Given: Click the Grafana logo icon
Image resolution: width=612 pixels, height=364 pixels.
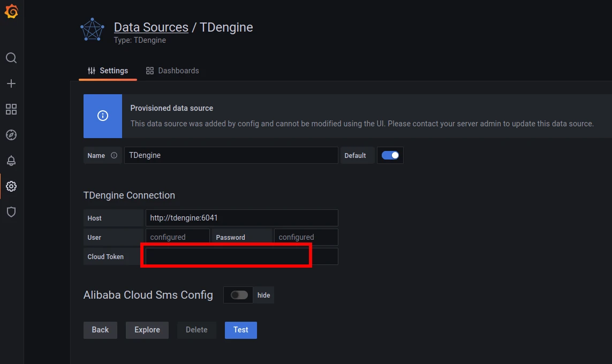Looking at the screenshot, I should point(11,12).
